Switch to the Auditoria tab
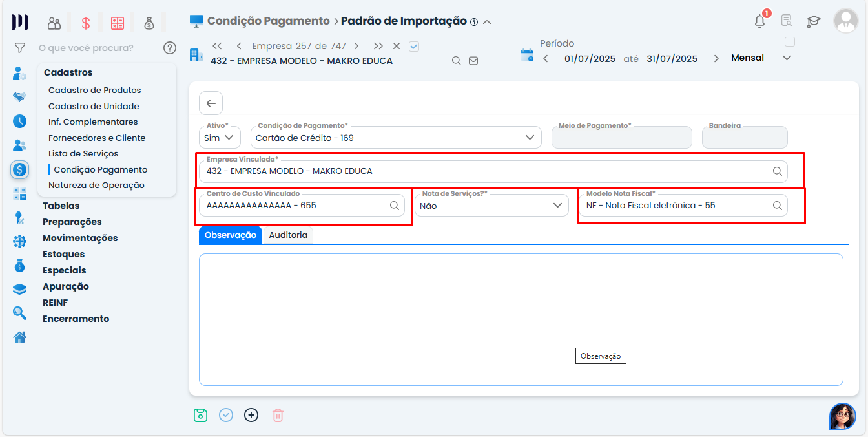Viewport: 868px width, 437px height. click(x=288, y=235)
